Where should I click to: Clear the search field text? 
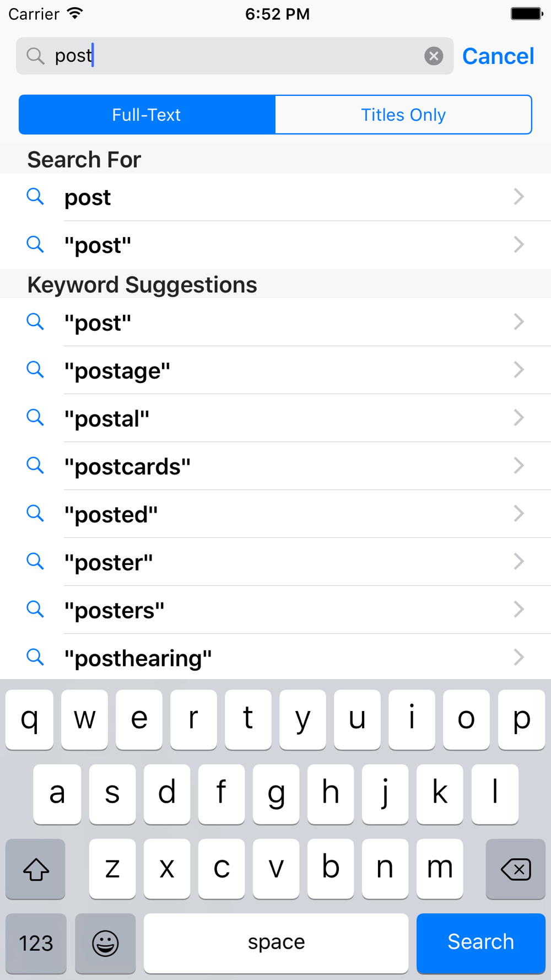[434, 56]
